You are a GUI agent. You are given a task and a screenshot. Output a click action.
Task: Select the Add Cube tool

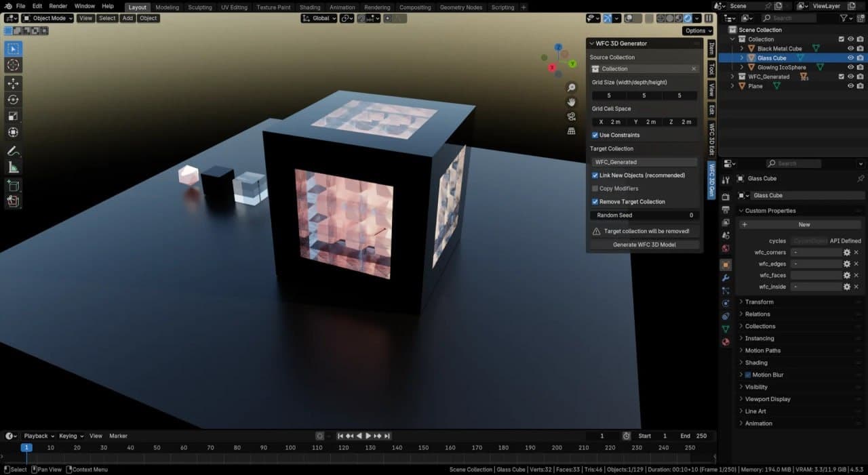(x=13, y=185)
